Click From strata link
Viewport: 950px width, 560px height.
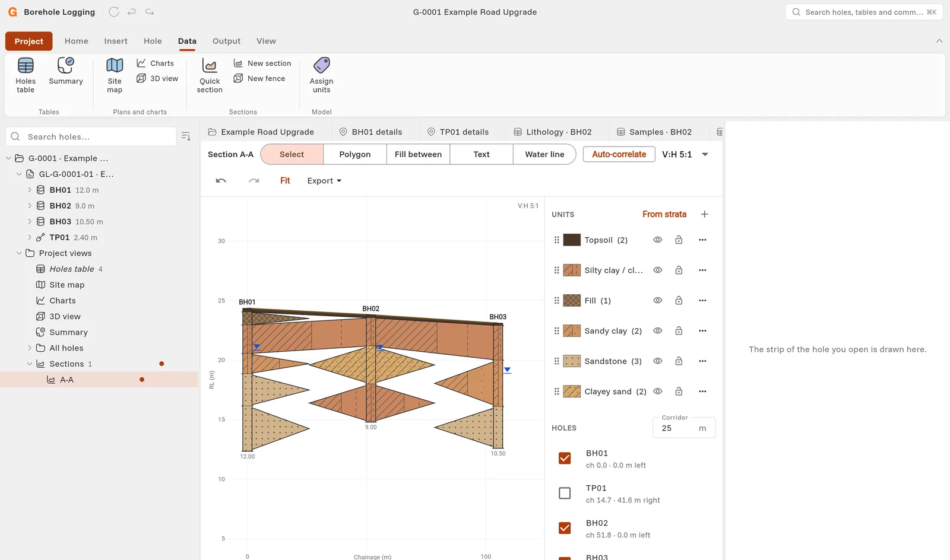coord(664,214)
